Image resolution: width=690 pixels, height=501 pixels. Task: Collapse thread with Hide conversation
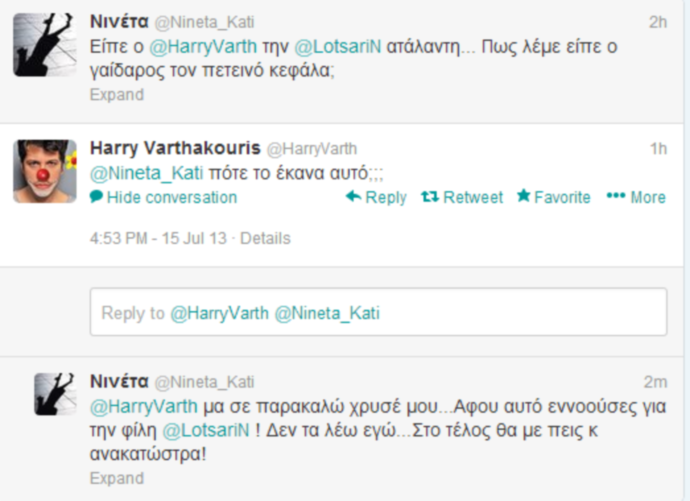pos(171,197)
